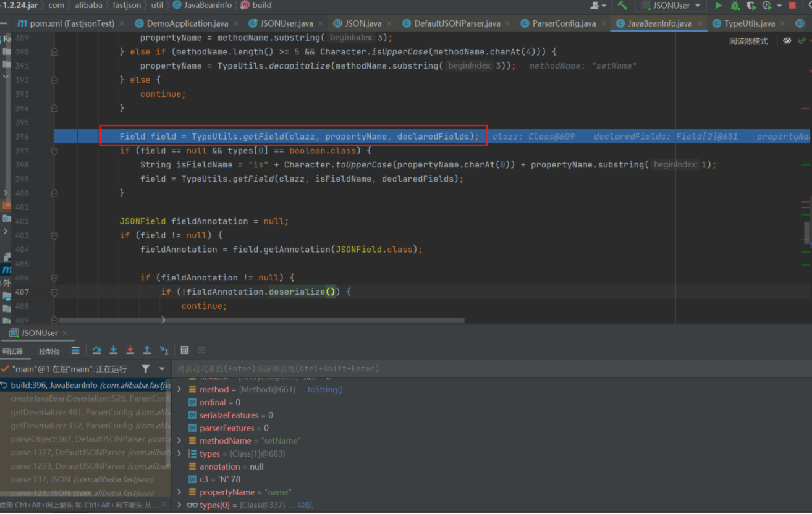Switch to the pom.xml (FastjsonTest) tab
Image resolution: width=812 pixels, height=514 pixels.
click(x=72, y=23)
